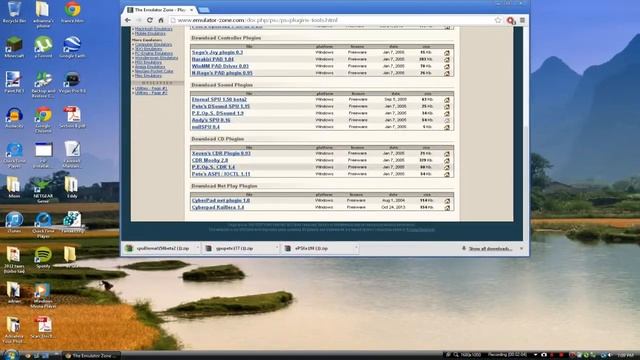The image size is (640, 360).
Task: Click download icon for CyberPad net plugin
Action: (x=447, y=201)
